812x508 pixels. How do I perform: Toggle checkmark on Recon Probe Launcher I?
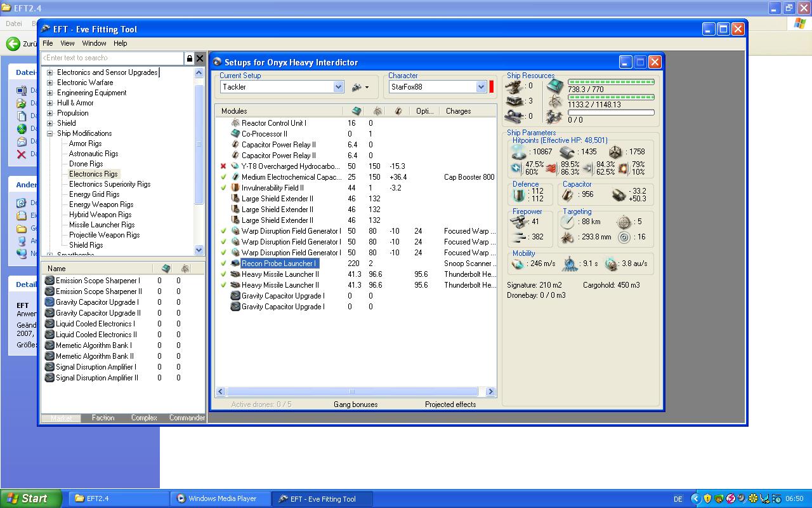coord(223,264)
